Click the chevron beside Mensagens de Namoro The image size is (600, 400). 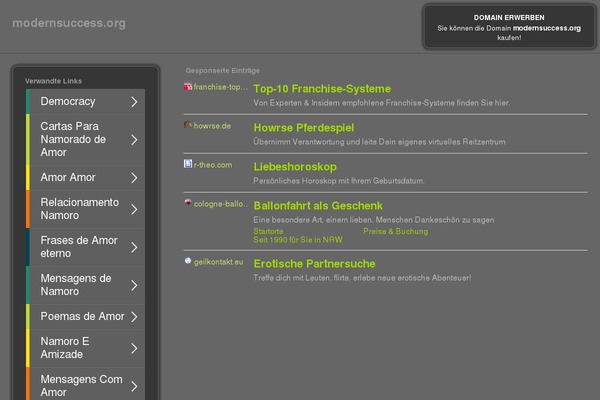[134, 285]
